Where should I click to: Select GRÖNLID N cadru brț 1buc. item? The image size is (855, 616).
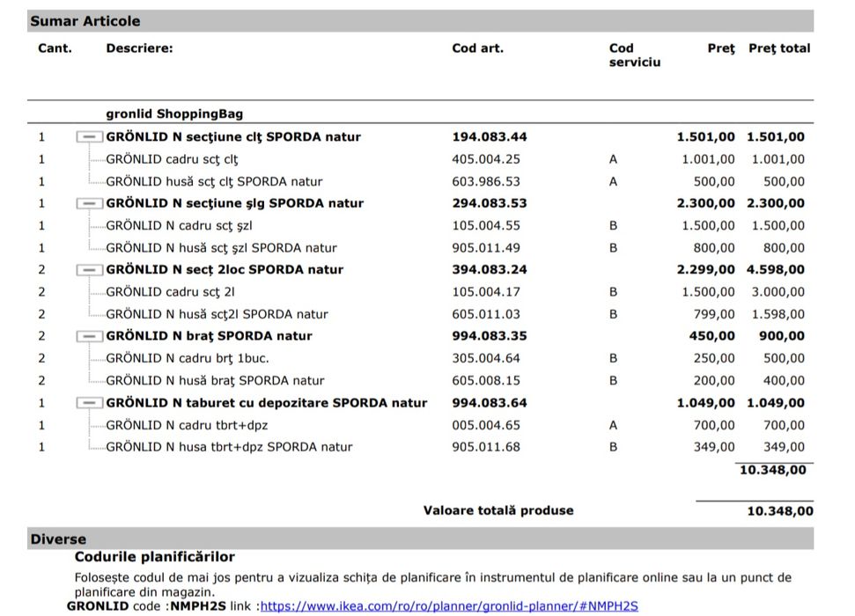(188, 358)
